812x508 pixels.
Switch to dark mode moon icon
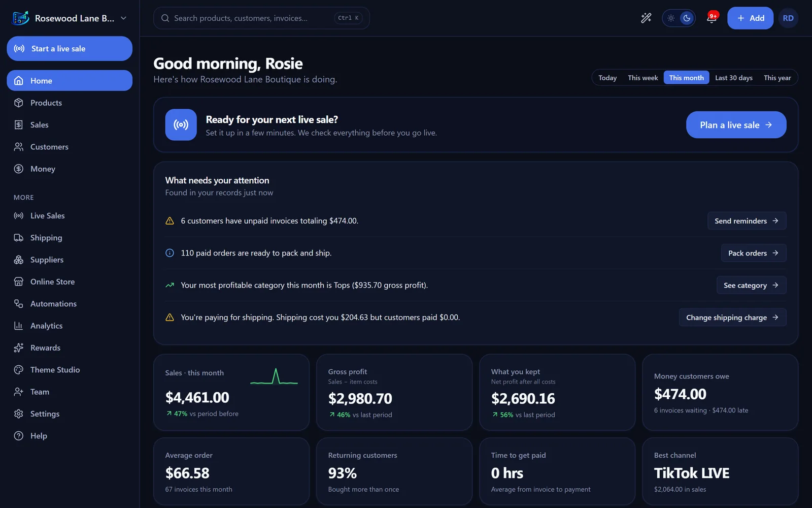(x=687, y=18)
